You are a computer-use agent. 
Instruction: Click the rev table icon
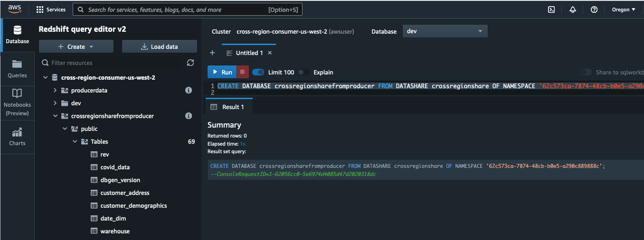(x=94, y=154)
